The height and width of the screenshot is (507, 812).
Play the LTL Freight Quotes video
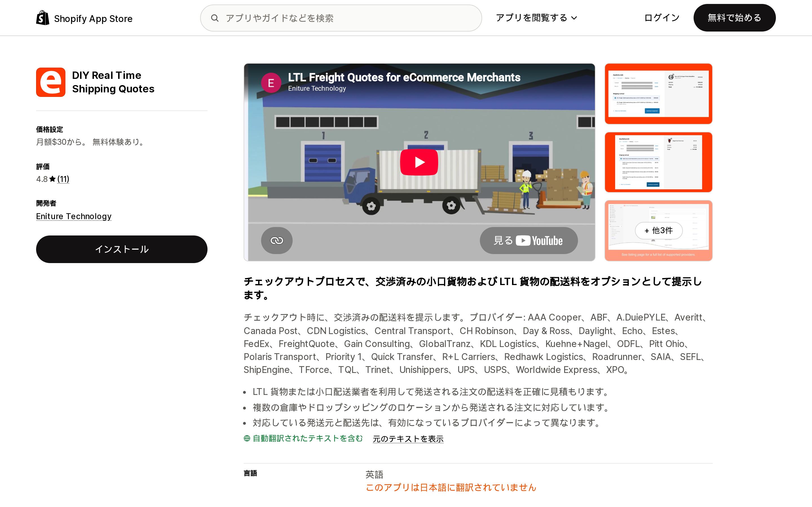click(419, 162)
